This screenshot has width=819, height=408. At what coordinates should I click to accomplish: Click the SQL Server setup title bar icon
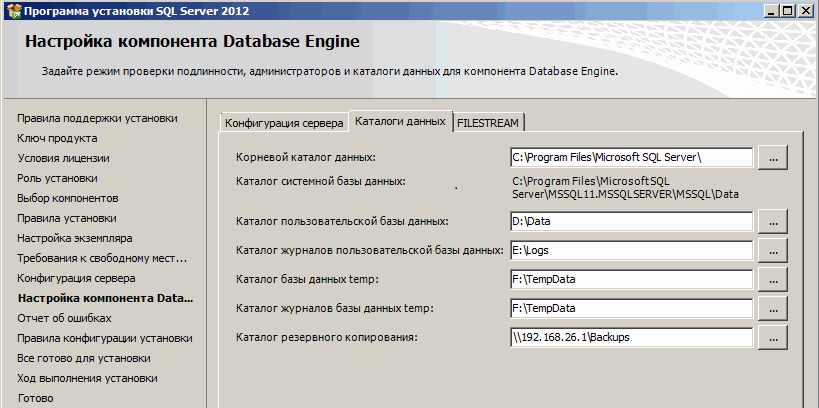(14, 10)
